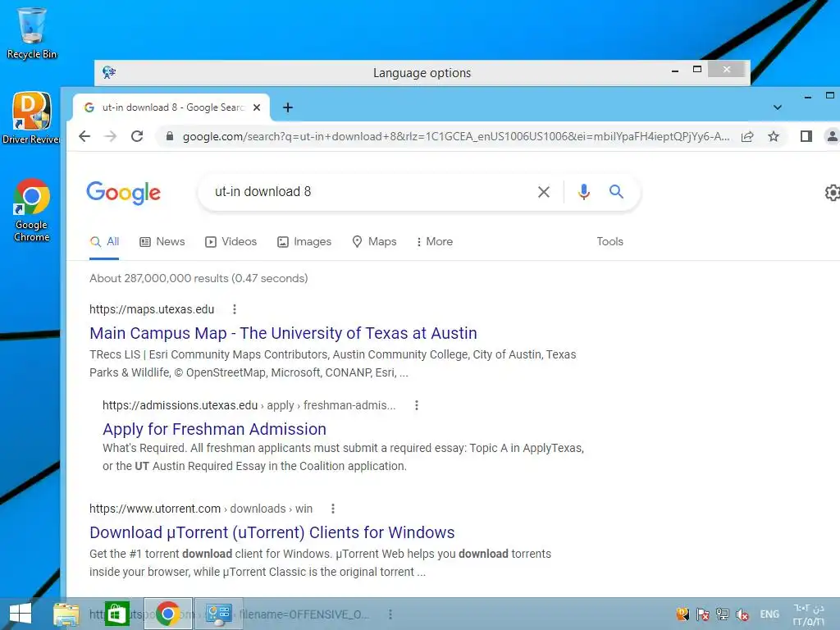Switch to the Images results tab
The height and width of the screenshot is (630, 840).
(304, 242)
